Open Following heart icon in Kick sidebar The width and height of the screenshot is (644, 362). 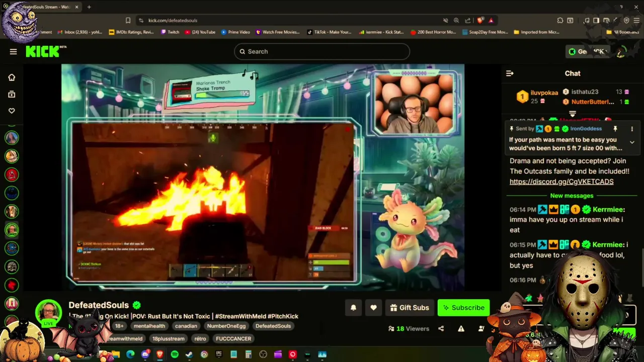(12, 111)
